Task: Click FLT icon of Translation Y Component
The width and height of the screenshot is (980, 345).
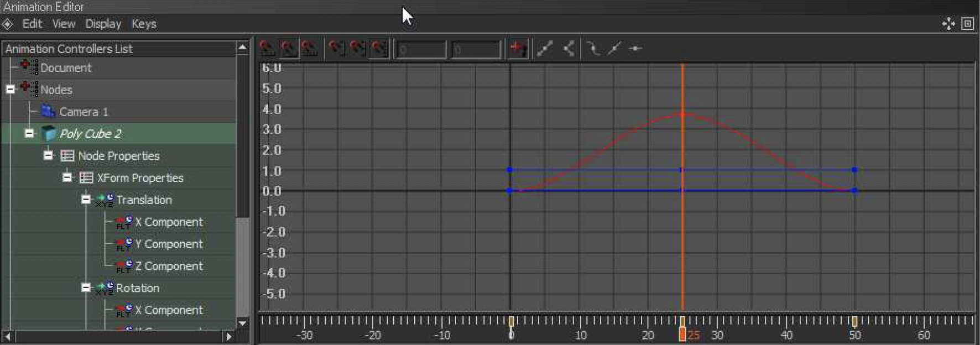Action: coord(124,244)
